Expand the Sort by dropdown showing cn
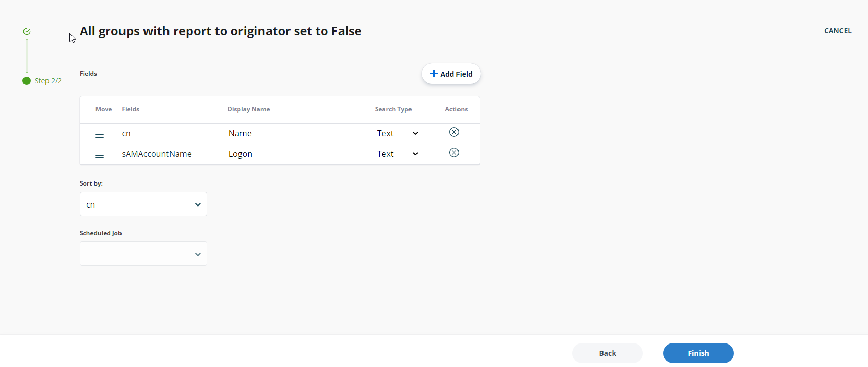Screen dimensions: 868x367 [143, 204]
